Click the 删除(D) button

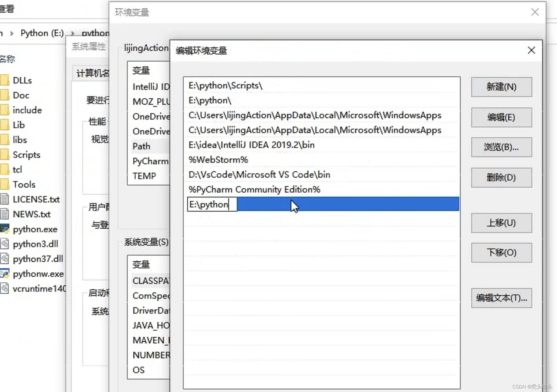(x=501, y=177)
